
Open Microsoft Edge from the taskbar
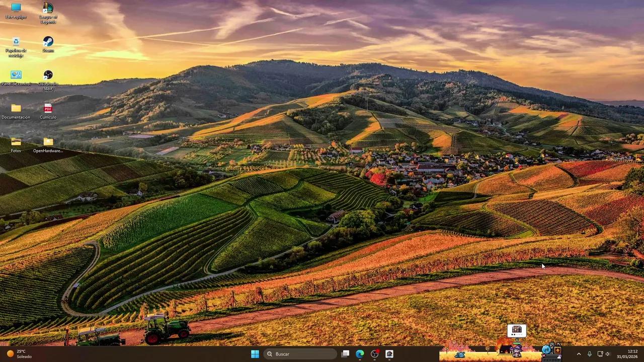pyautogui.click(x=360, y=354)
